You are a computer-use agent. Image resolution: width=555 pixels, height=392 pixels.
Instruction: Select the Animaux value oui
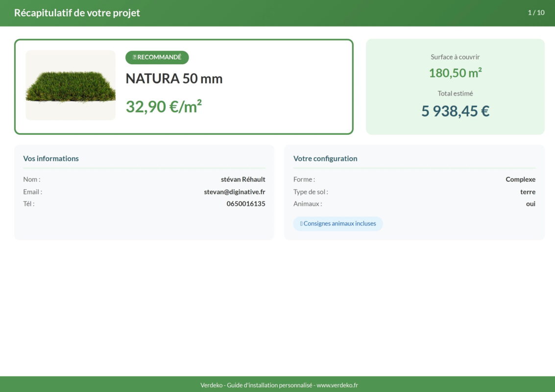point(531,204)
